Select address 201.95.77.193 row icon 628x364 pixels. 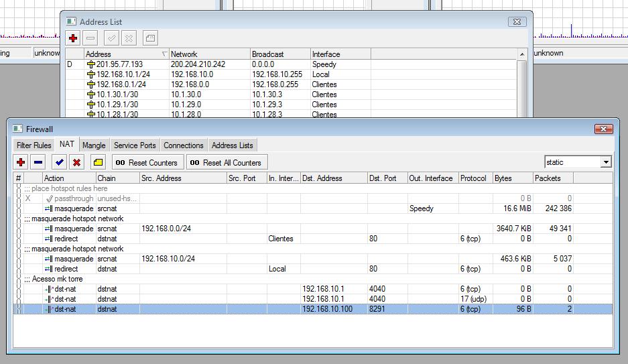pyautogui.click(x=91, y=64)
